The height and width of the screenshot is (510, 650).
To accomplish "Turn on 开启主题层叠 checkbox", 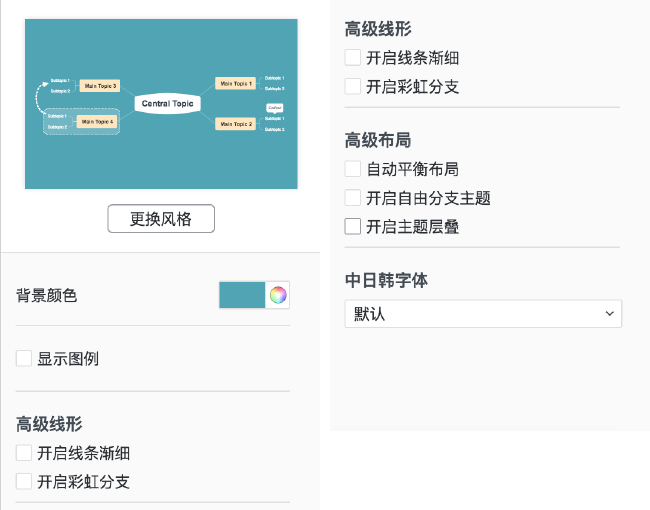I will (352, 226).
